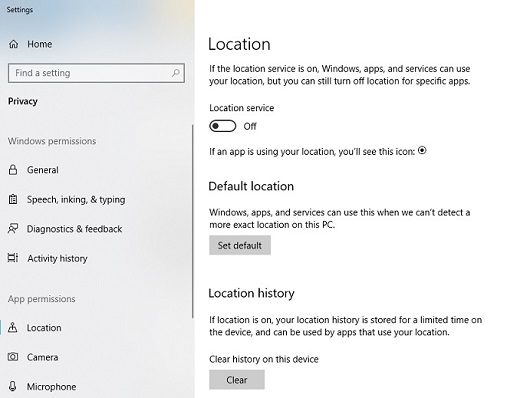Viewport: 520px width, 398px height.
Task: Toggle the Location service switch
Action: click(223, 126)
